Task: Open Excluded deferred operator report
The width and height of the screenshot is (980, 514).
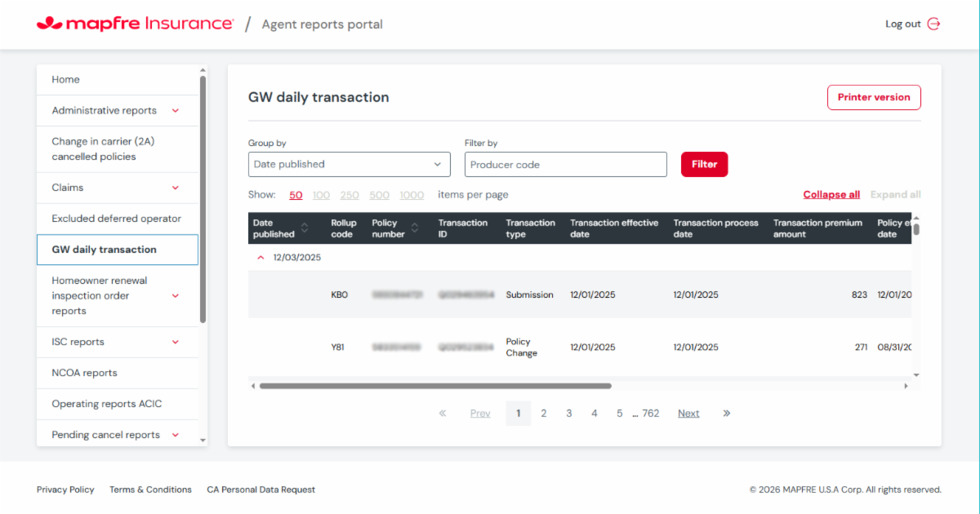Action: [118, 219]
